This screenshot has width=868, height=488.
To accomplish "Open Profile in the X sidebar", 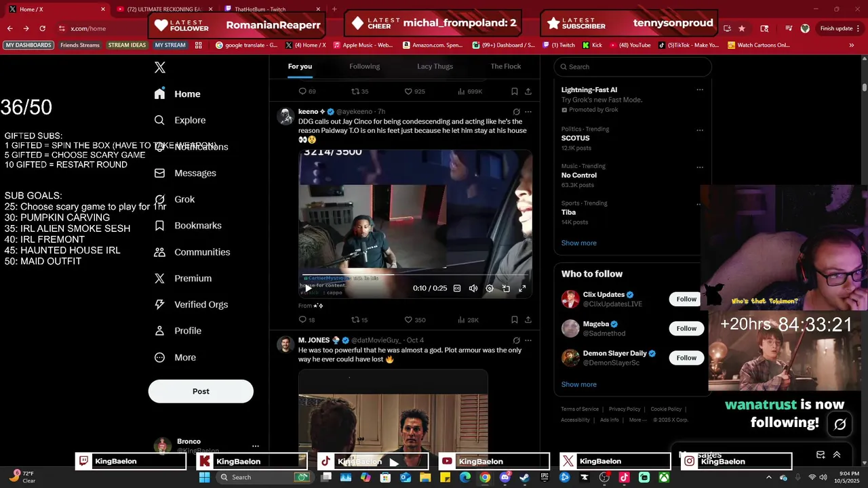I will point(178,331).
